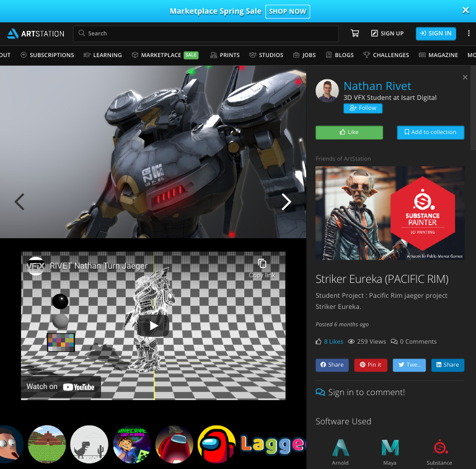The width and height of the screenshot is (476, 469).
Task: Open the Jobs menu item
Action: point(304,55)
